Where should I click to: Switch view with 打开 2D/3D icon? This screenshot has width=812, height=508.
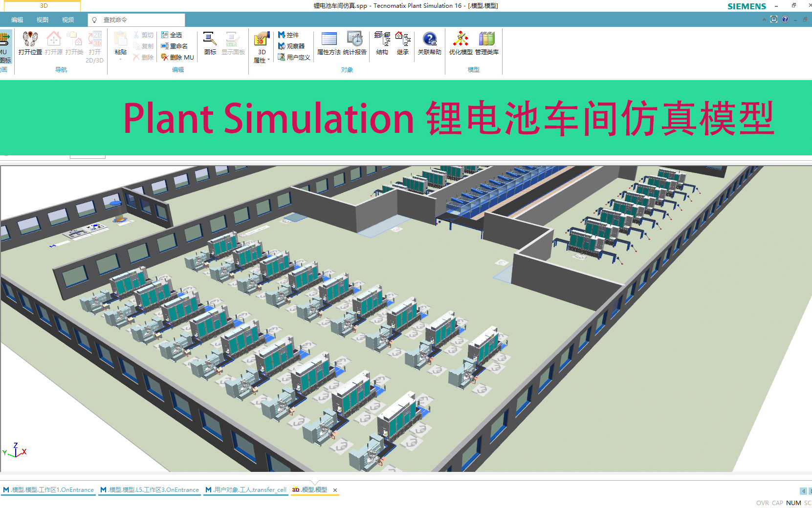coord(95,39)
